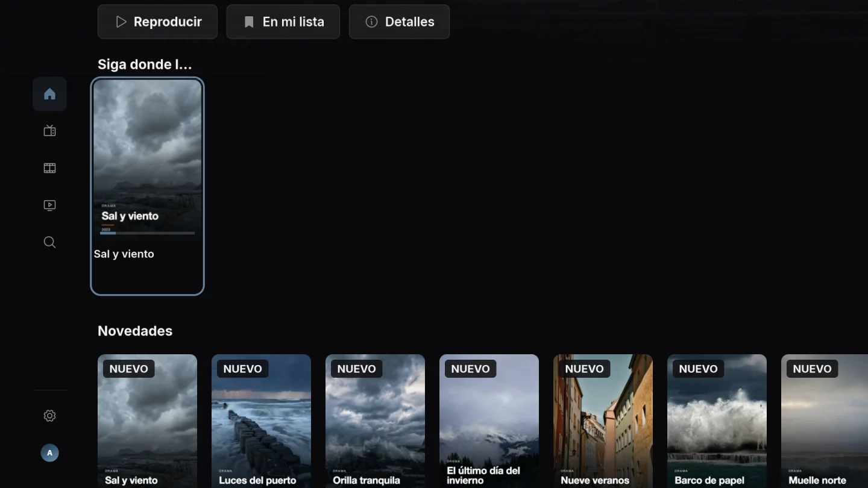Open Muelle norte card
The image size is (868, 488).
pos(825,421)
